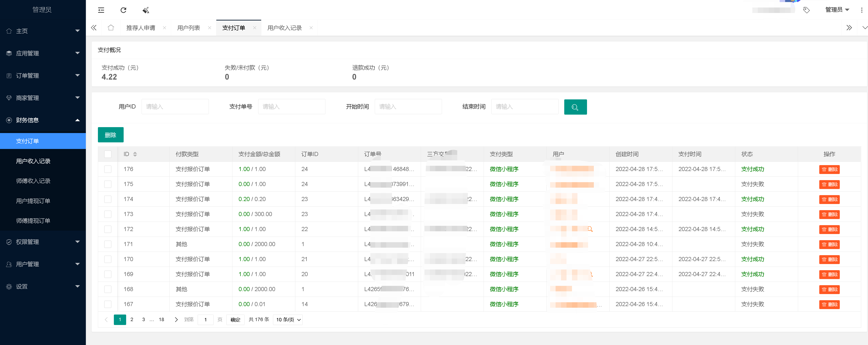868x345 pixels.
Task: Open 用户收入记录 in the sidebar
Action: (43, 161)
